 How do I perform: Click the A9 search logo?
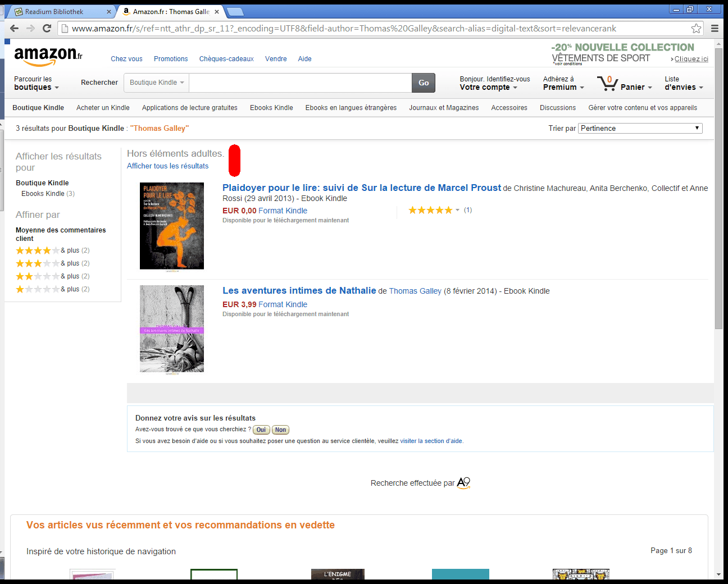tap(463, 483)
